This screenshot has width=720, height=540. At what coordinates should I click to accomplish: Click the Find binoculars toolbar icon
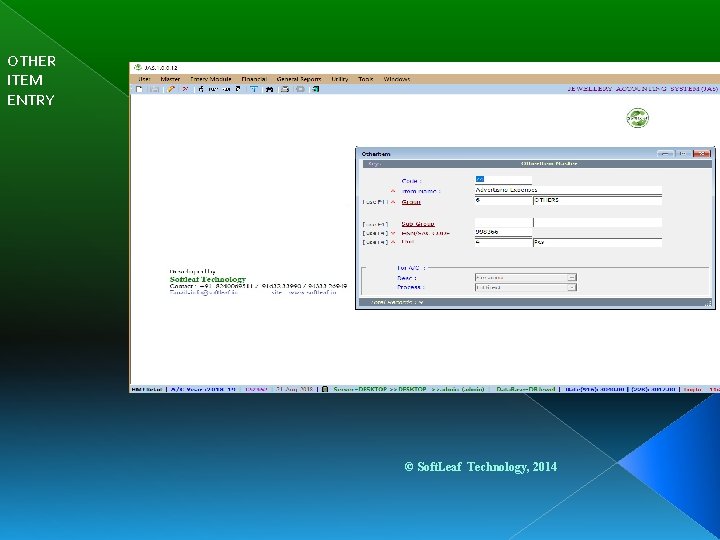269,89
